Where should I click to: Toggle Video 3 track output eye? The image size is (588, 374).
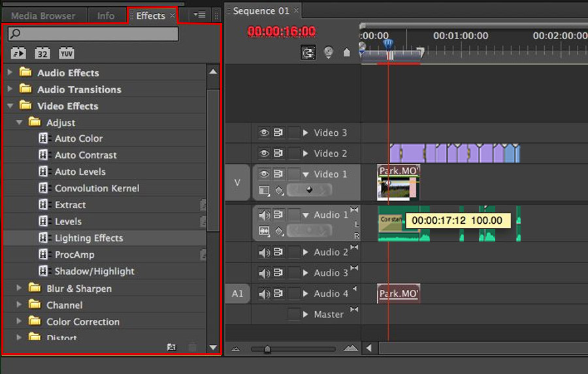264,132
